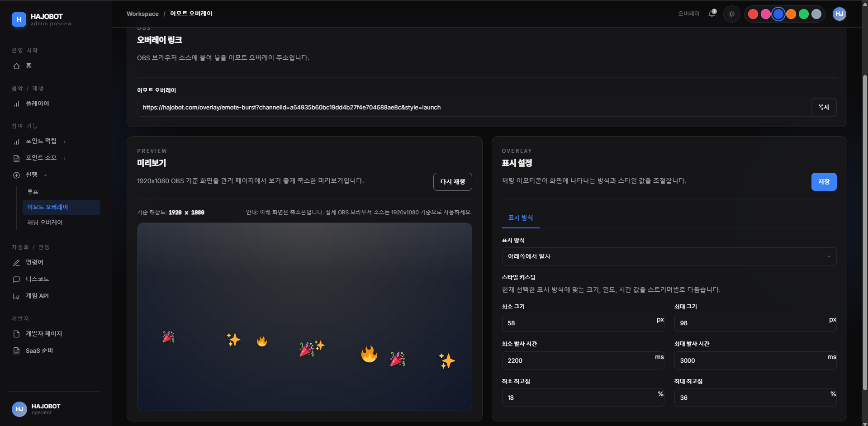Open the 표시 방식 dropdown

click(x=669, y=256)
